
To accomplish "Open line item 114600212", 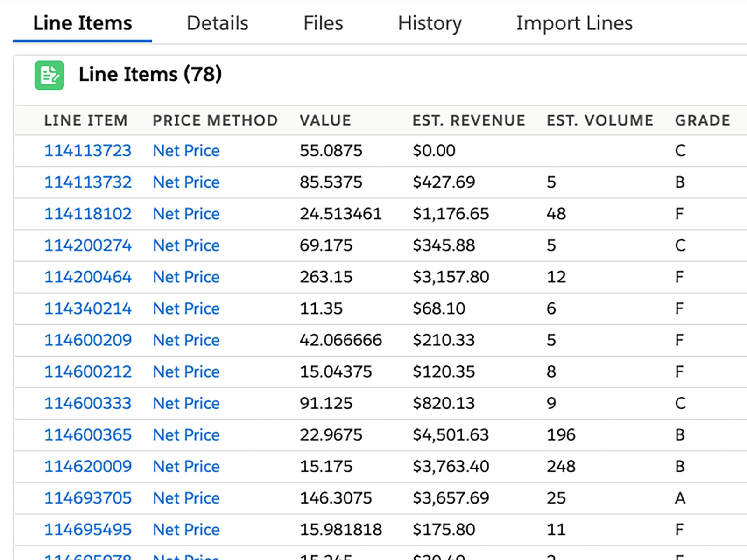I will click(88, 372).
